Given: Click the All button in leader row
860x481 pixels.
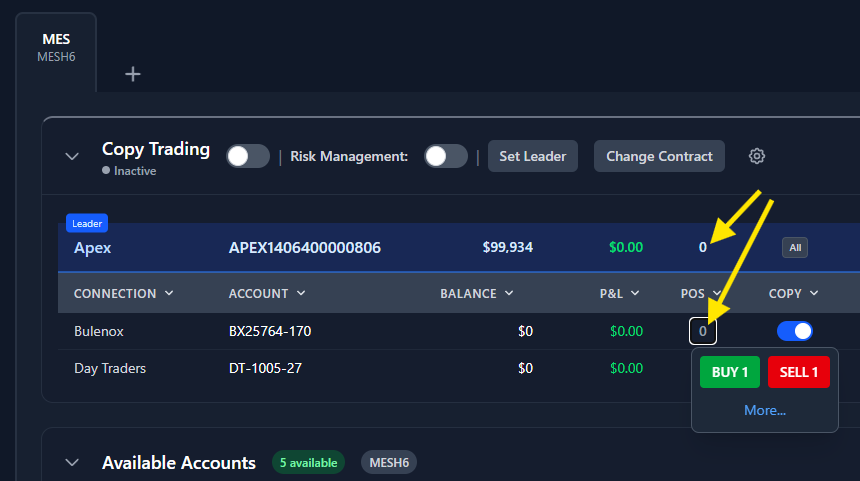Looking at the screenshot, I should 795,247.
